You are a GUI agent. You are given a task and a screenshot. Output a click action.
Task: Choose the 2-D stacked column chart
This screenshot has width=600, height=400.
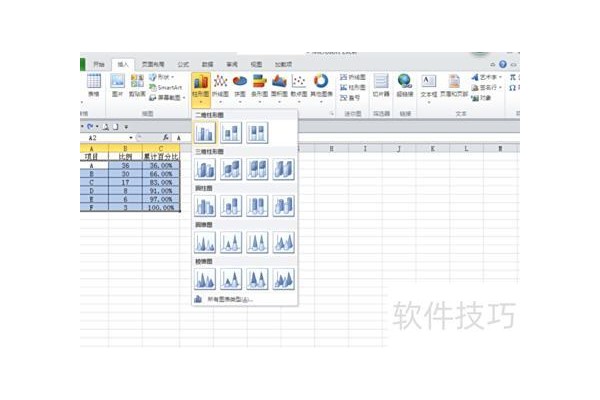[231, 132]
